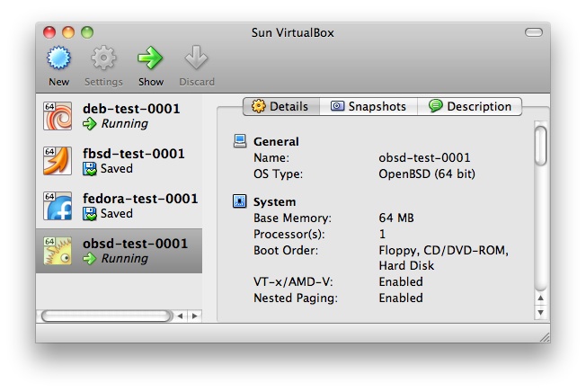Select fedora-test-0001 in VM list
The width and height of the screenshot is (586, 392).
(120, 206)
